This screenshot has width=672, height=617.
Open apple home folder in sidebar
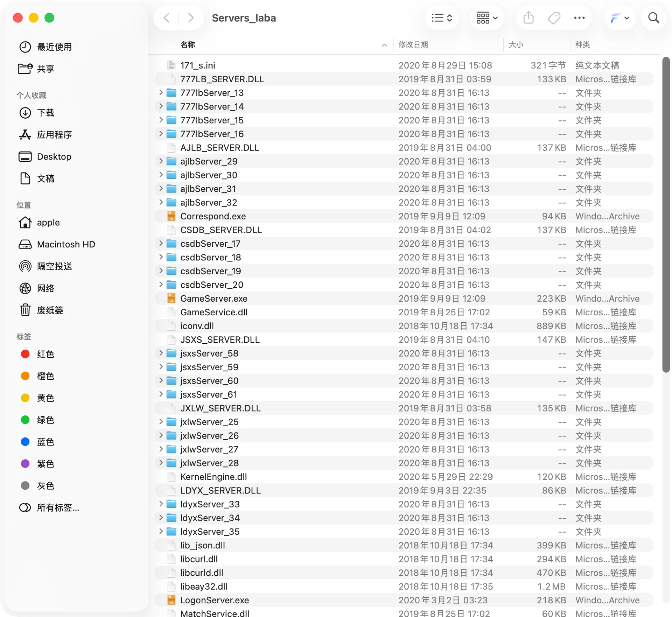coord(39,223)
